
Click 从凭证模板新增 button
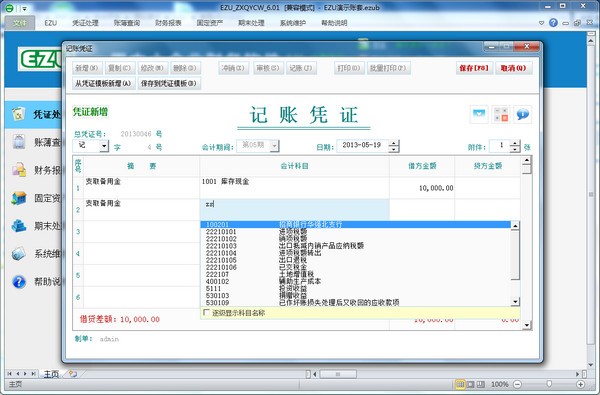103,83
